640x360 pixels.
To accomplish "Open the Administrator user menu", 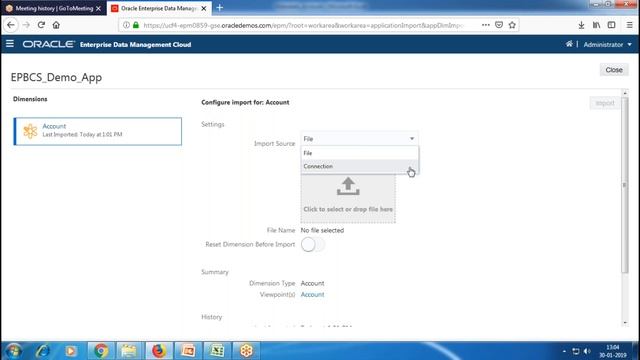I will pyautogui.click(x=607, y=44).
